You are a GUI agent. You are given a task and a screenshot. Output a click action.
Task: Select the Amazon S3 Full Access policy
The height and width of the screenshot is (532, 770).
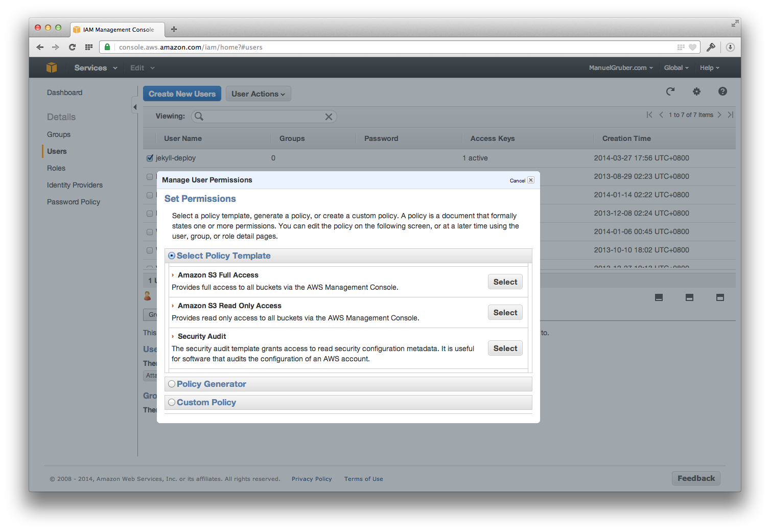coord(505,282)
